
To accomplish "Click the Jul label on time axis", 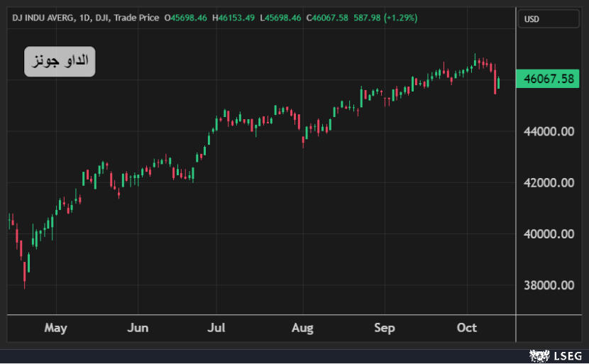I will pyautogui.click(x=216, y=328).
